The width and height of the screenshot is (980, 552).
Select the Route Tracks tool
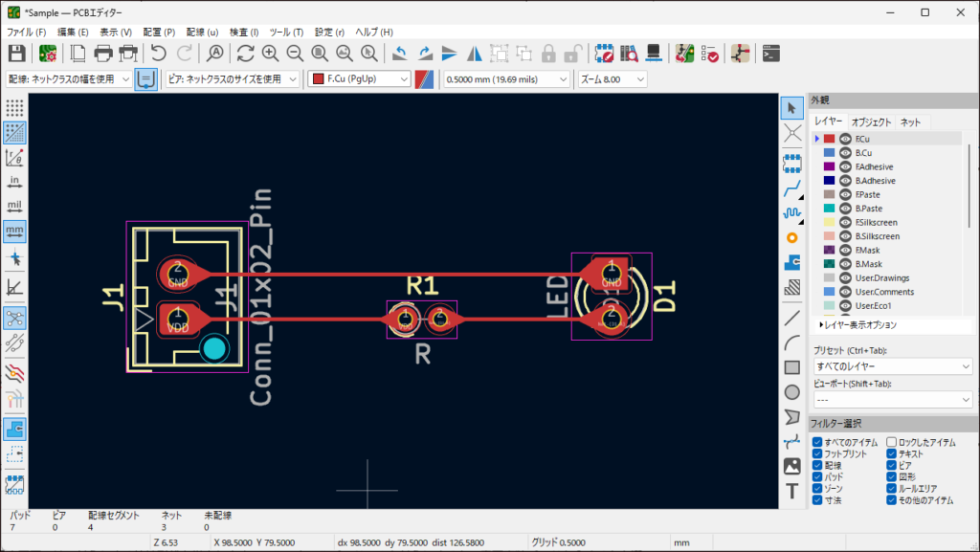(x=792, y=188)
